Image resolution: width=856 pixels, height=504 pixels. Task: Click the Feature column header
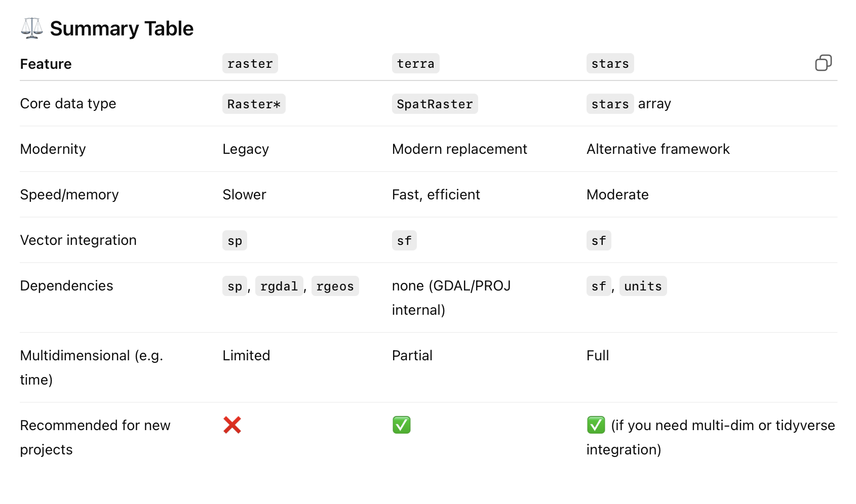tap(46, 64)
